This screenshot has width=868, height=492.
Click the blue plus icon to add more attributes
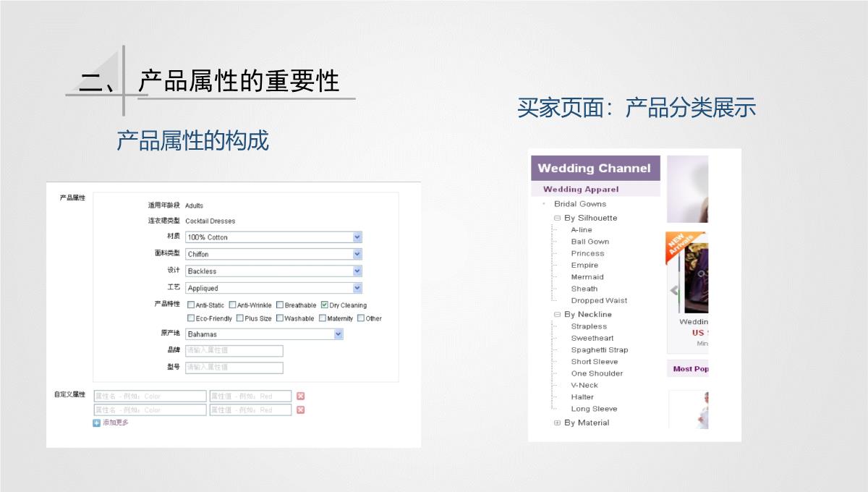[97, 423]
